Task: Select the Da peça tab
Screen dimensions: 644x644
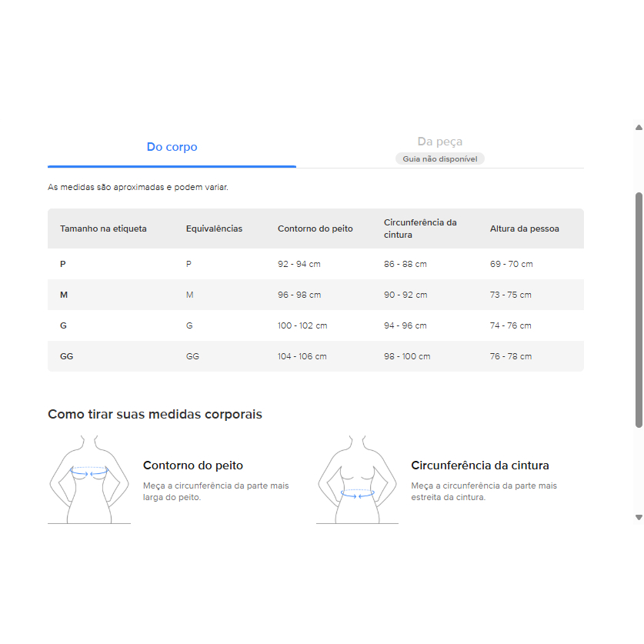Action: [x=439, y=142]
